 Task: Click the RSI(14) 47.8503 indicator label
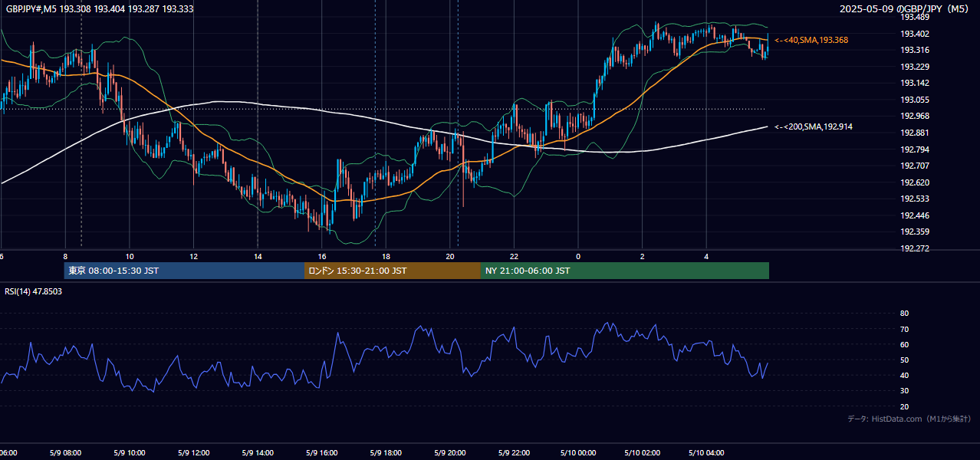click(34, 291)
